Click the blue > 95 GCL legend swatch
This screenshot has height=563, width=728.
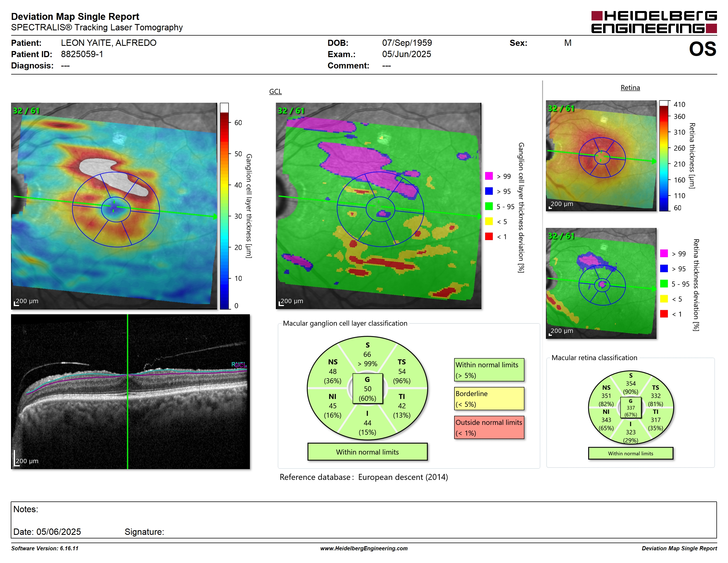(x=489, y=191)
